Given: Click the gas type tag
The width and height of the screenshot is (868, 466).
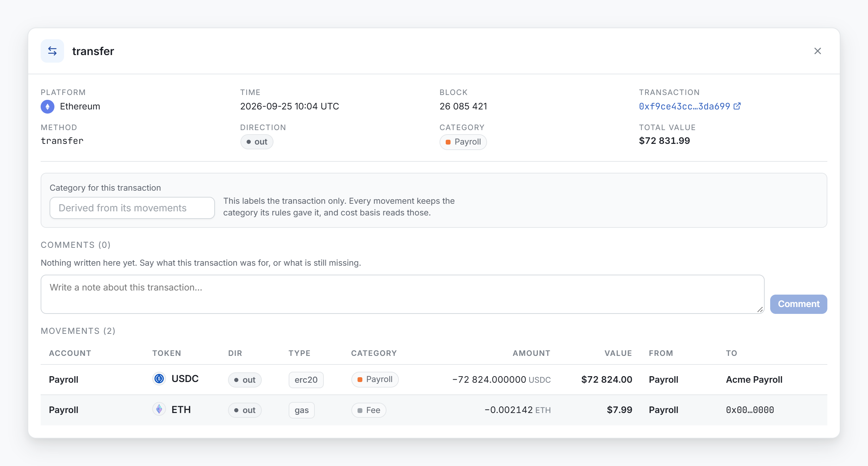Looking at the screenshot, I should (301, 410).
